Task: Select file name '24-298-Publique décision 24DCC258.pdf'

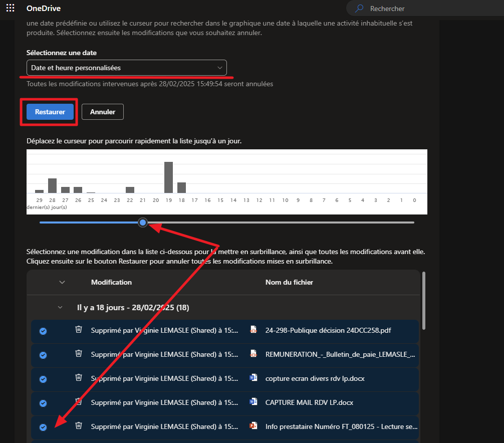Action: pos(328,330)
